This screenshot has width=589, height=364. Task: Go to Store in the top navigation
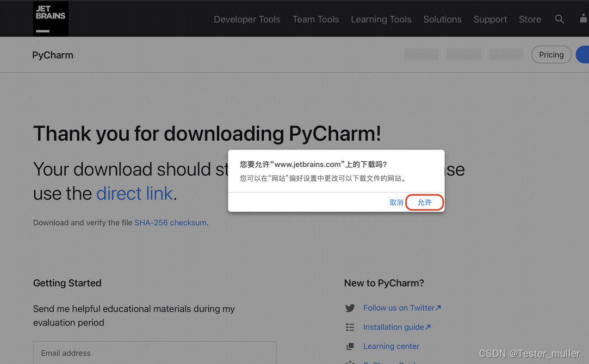pyautogui.click(x=530, y=19)
